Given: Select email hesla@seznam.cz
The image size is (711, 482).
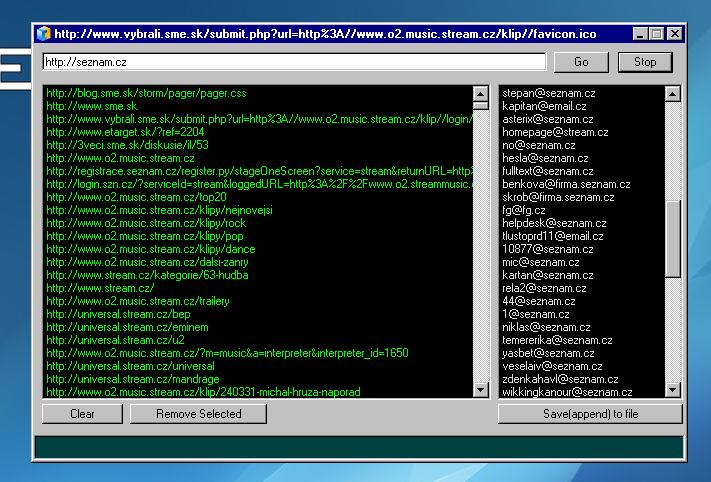Looking at the screenshot, I should pos(545,158).
